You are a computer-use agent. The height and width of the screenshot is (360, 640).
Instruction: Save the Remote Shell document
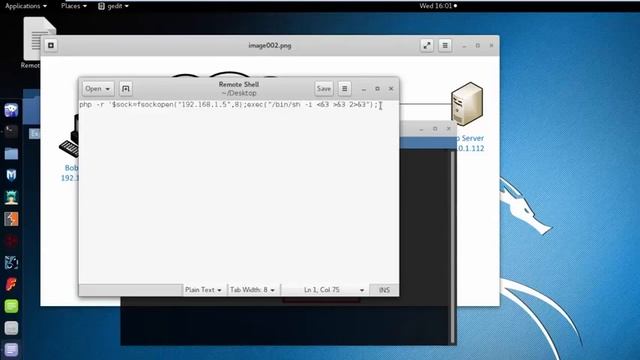tap(324, 89)
